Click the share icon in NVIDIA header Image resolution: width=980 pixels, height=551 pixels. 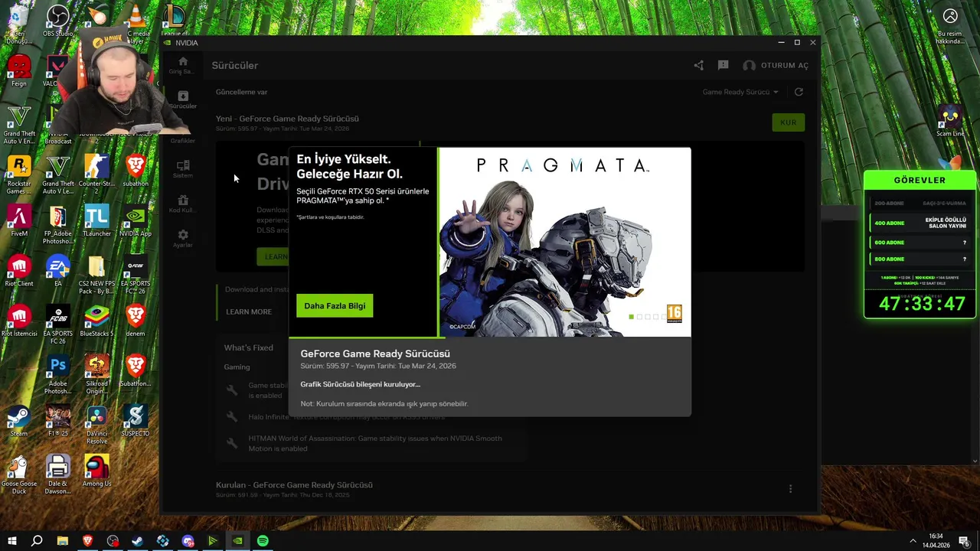[698, 66]
